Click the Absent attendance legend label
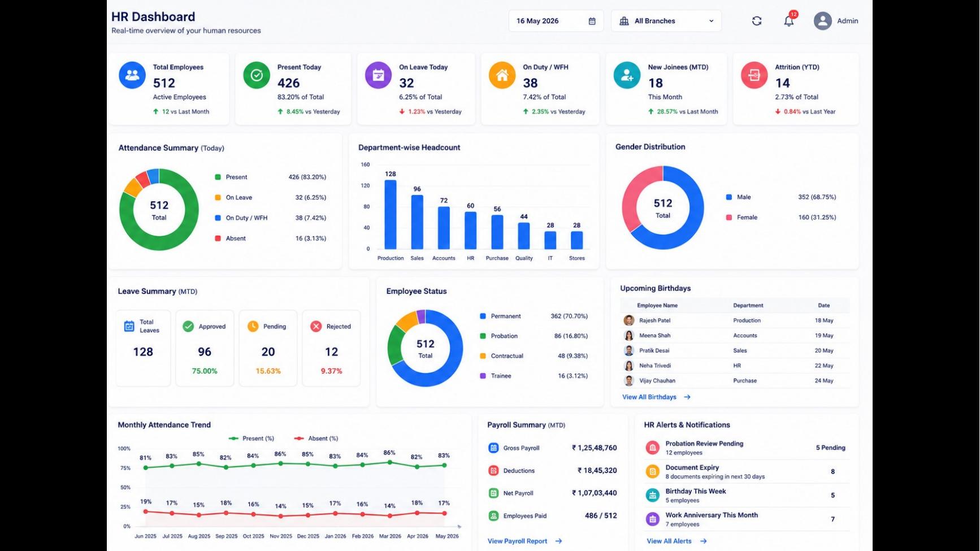The height and width of the screenshot is (551, 980). pyautogui.click(x=236, y=238)
